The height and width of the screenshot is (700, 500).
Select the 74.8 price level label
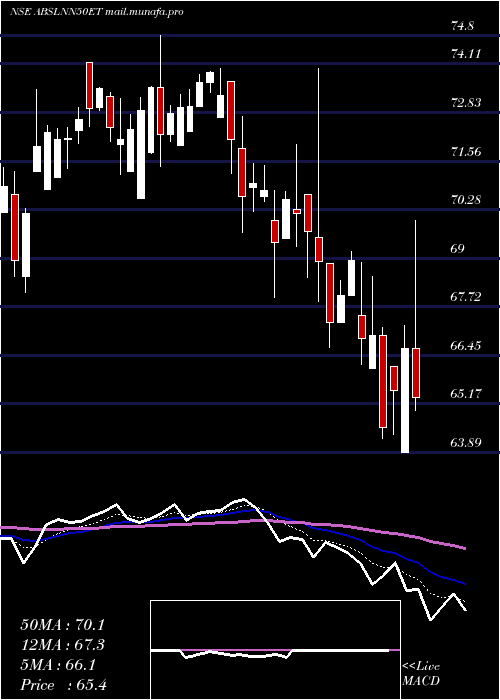point(462,26)
